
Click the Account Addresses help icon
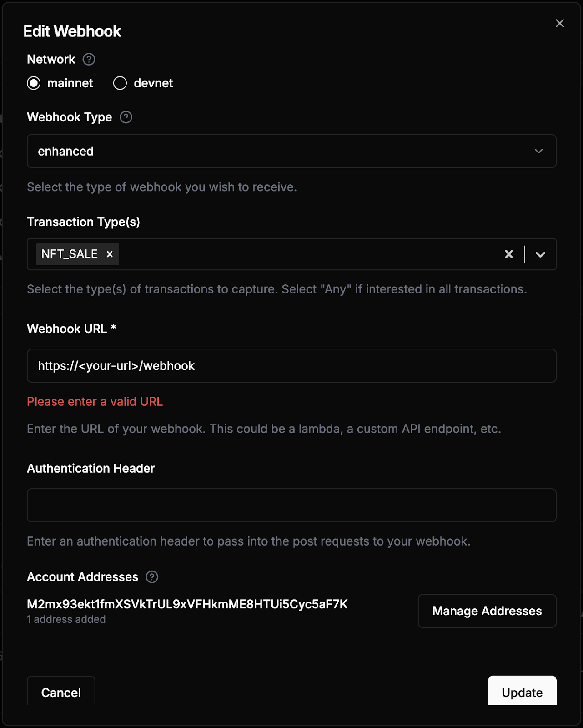pos(152,577)
